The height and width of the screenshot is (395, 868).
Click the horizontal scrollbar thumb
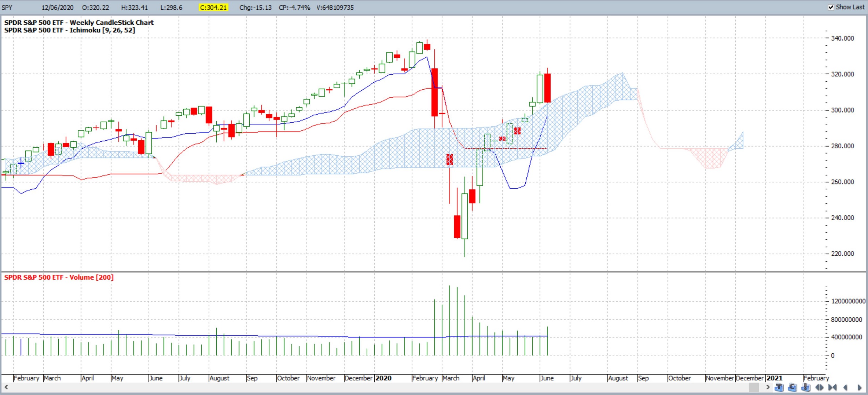coord(754,387)
